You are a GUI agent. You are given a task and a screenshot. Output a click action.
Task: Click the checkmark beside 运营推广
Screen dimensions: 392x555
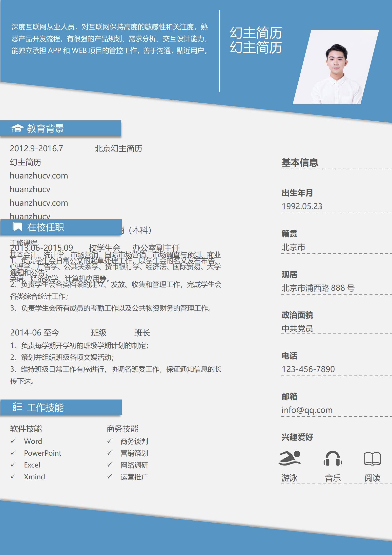[109, 477]
